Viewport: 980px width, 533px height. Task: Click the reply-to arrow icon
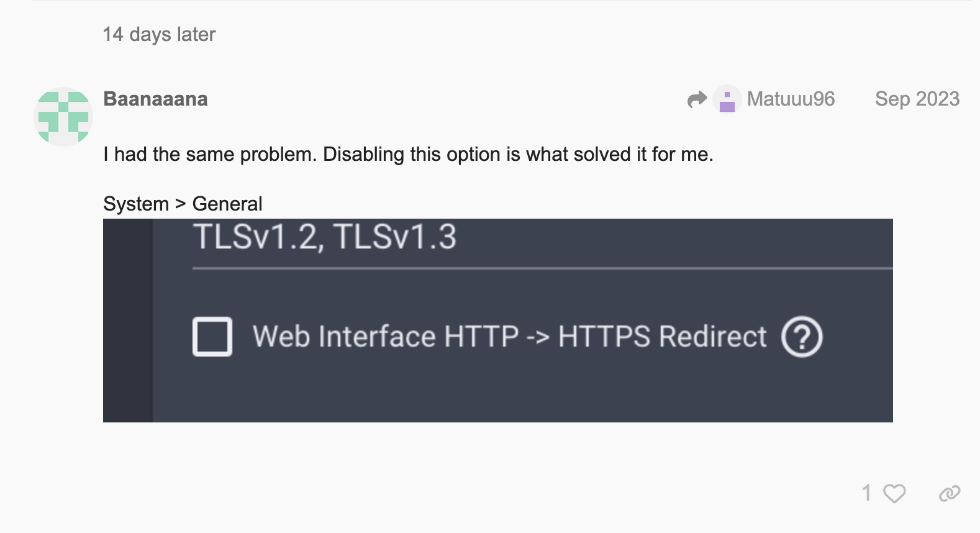point(697,99)
